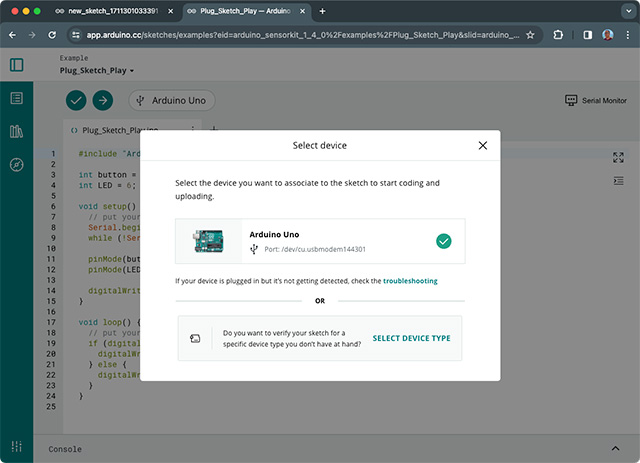
Task: Open the Serial Monitor
Action: tap(595, 101)
